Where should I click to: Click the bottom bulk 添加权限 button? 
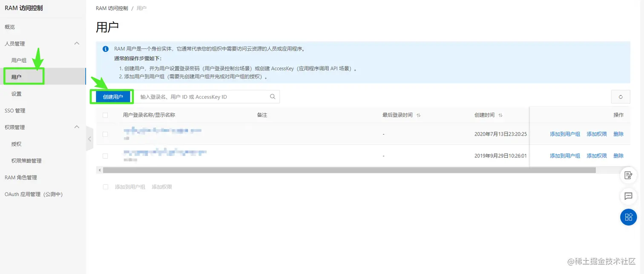click(162, 187)
